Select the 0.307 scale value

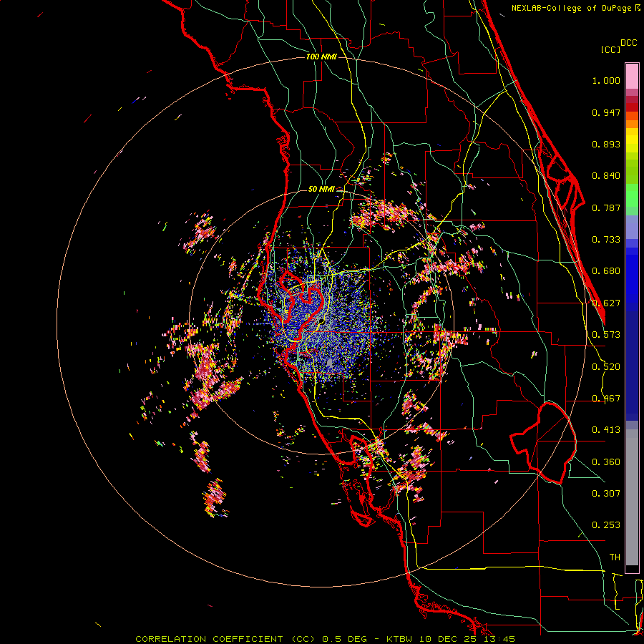(606, 494)
